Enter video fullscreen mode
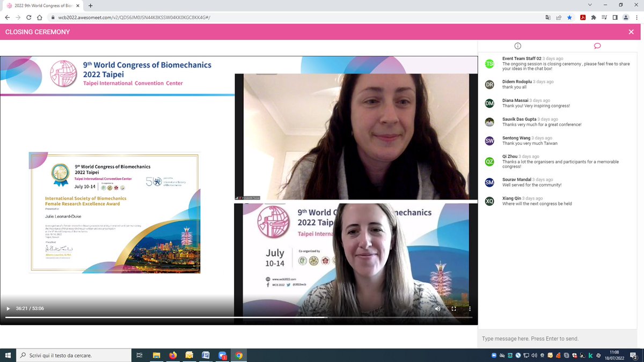This screenshot has width=644, height=362. click(453, 308)
